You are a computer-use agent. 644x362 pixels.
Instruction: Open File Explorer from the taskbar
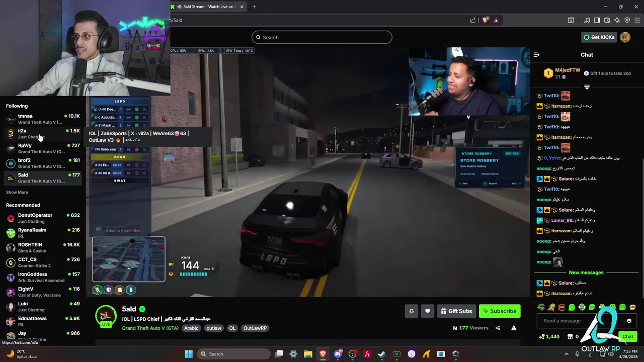308,354
